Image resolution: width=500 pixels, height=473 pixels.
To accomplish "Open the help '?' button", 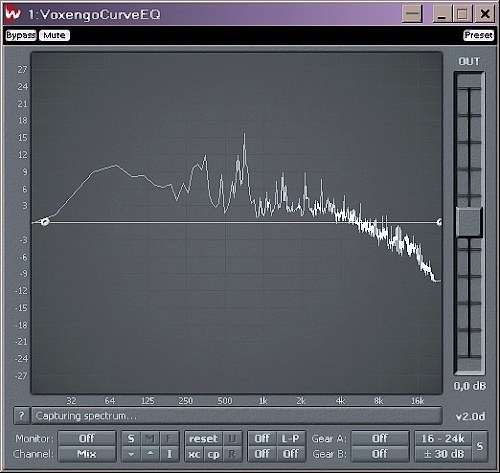I will tap(21, 416).
